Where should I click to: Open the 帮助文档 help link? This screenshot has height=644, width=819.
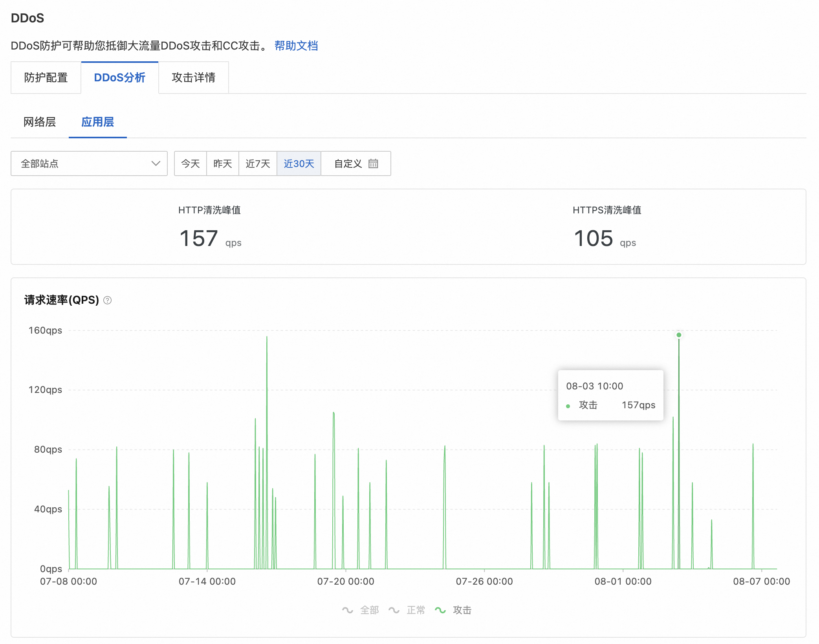point(296,46)
